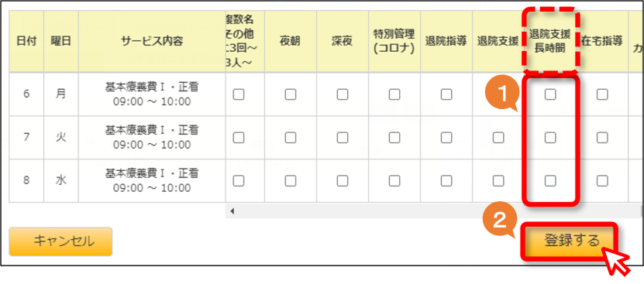Check 退院指導 for day 6 row

point(446,95)
